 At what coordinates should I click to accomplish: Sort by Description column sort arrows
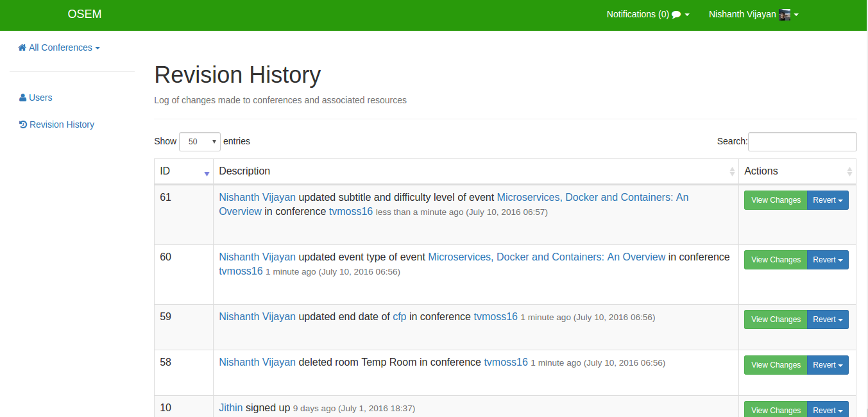(732, 172)
